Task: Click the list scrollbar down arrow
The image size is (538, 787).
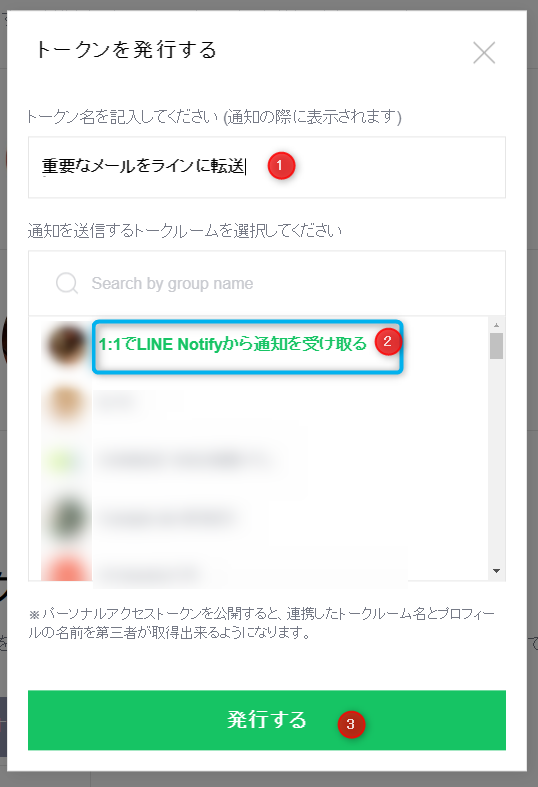Action: coord(496,571)
